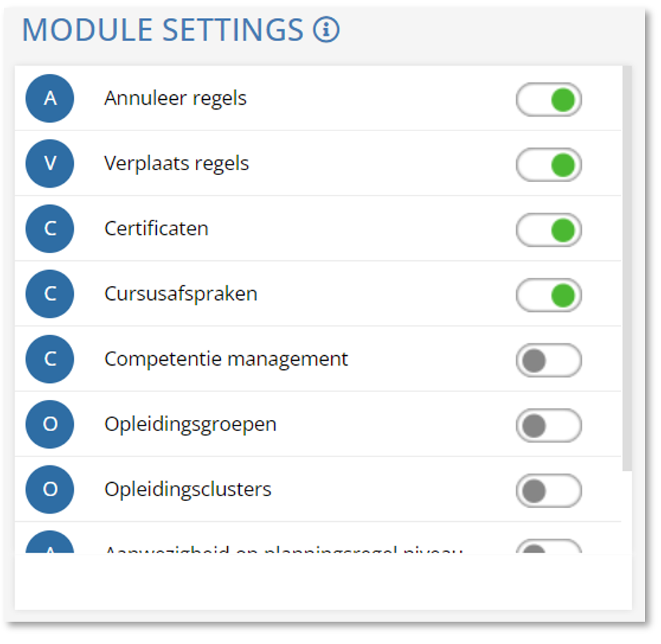Click the Annuleer regels label
Image resolution: width=661 pixels, height=644 pixels.
(176, 98)
